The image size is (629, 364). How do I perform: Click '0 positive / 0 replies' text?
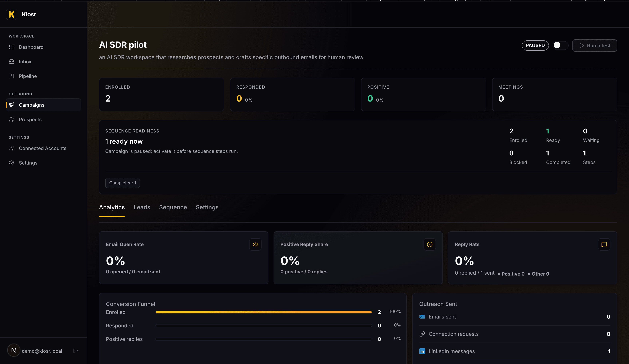point(304,272)
